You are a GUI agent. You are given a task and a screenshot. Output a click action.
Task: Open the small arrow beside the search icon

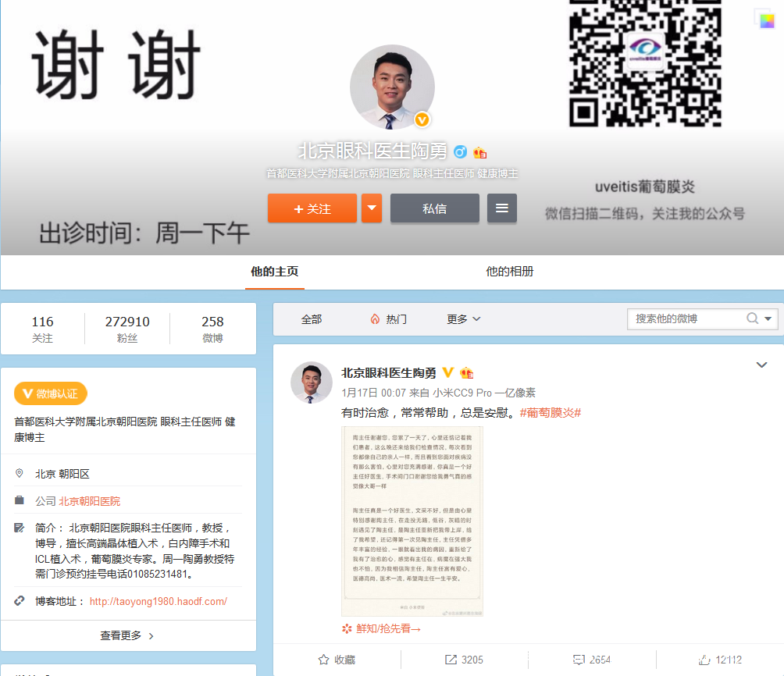[x=768, y=318]
